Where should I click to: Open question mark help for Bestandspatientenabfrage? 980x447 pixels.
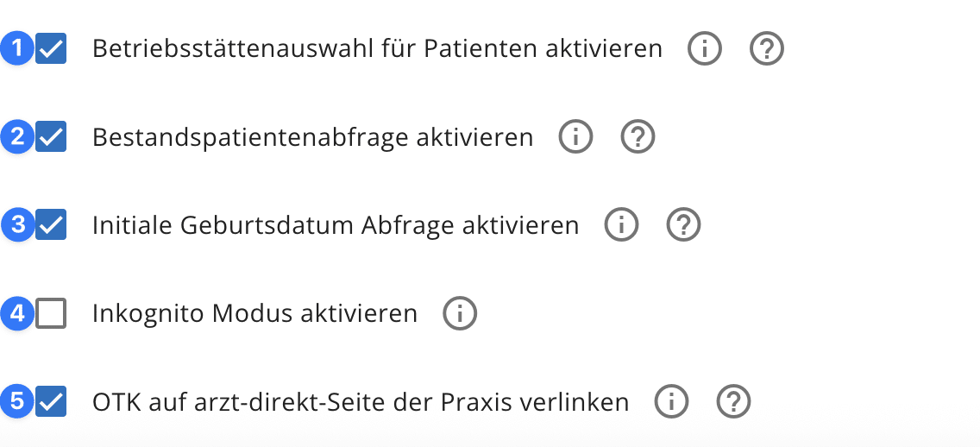tap(638, 137)
